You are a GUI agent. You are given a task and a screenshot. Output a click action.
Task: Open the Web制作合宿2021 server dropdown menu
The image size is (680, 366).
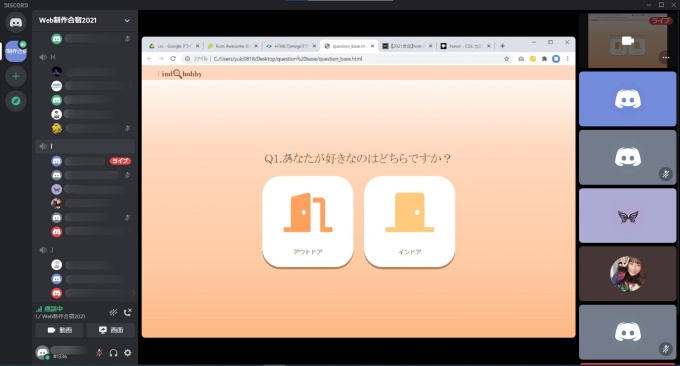pos(127,20)
